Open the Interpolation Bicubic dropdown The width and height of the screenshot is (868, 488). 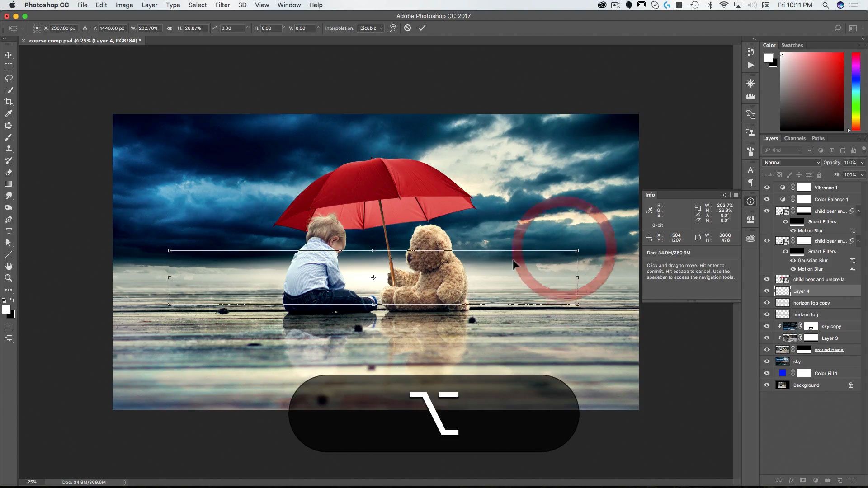[371, 28]
